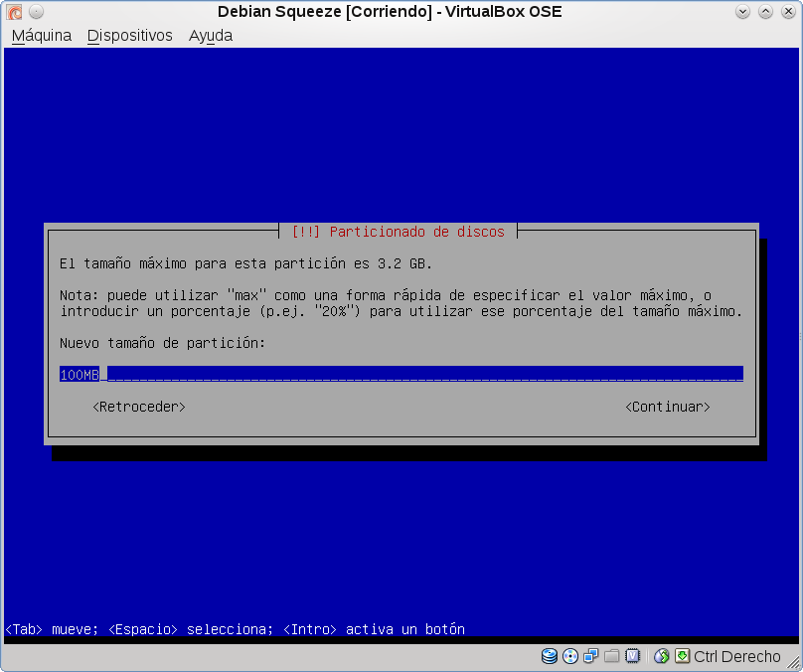Image resolution: width=803 pixels, height=672 pixels.
Task: Activate the <Continuar> button
Action: point(667,407)
